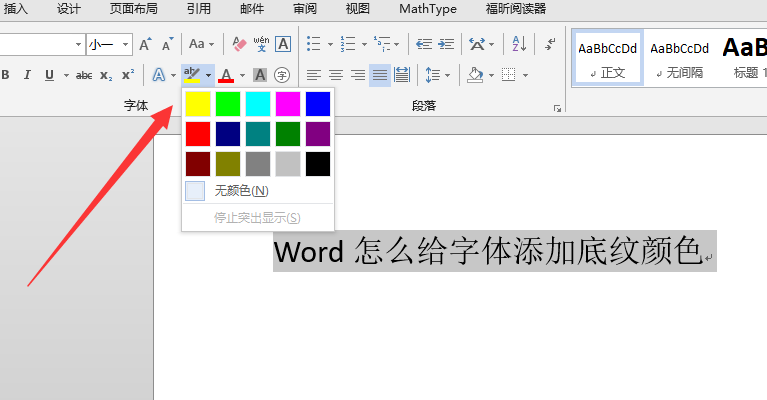The width and height of the screenshot is (767, 400).
Task: Click 停止突出显示(S) menu entry
Action: click(258, 218)
